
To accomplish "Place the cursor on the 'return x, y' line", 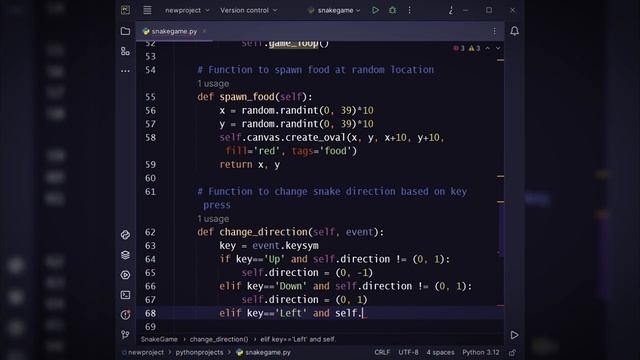I will click(249, 164).
